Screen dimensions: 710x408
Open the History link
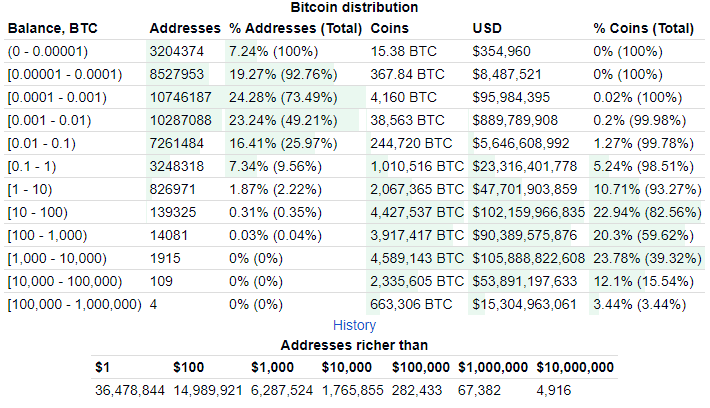354,325
